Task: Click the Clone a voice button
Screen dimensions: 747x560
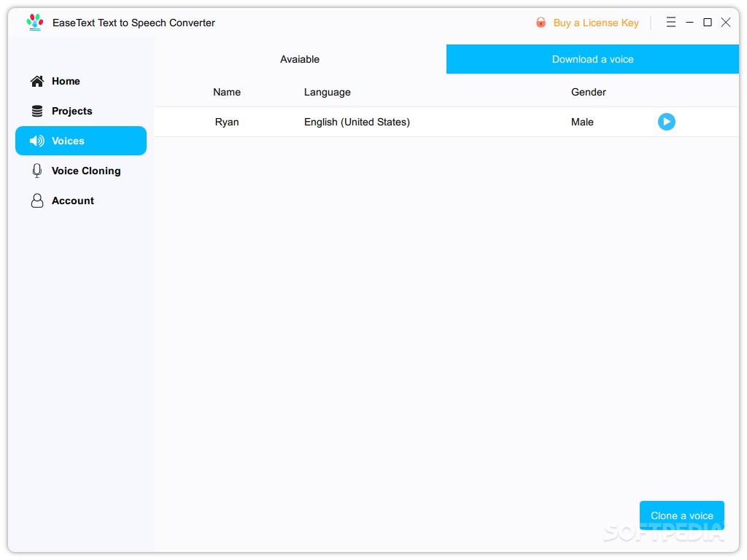Action: [682, 516]
